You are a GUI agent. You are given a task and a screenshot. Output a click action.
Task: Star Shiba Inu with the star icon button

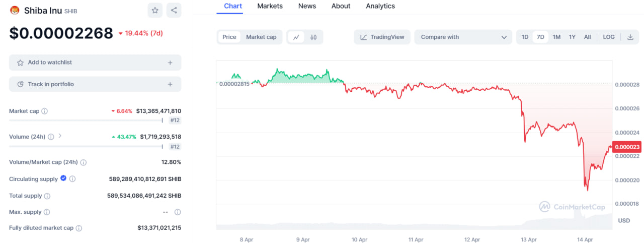coord(155,10)
